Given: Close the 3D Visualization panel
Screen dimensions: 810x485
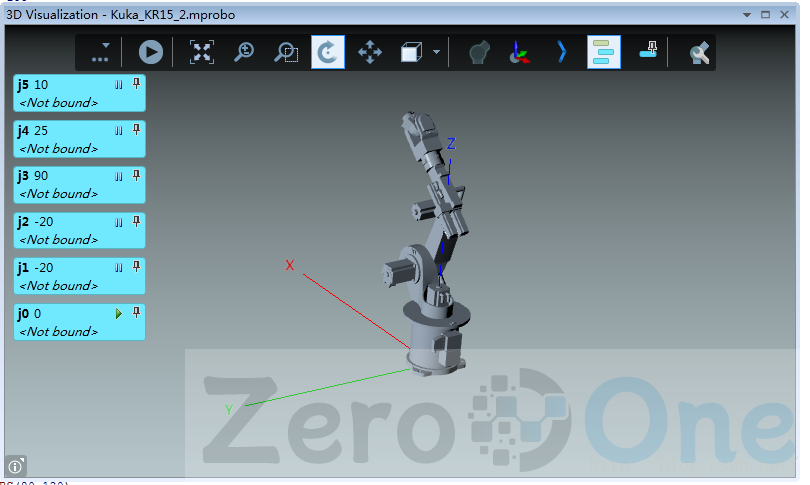Looking at the screenshot, I should 784,14.
